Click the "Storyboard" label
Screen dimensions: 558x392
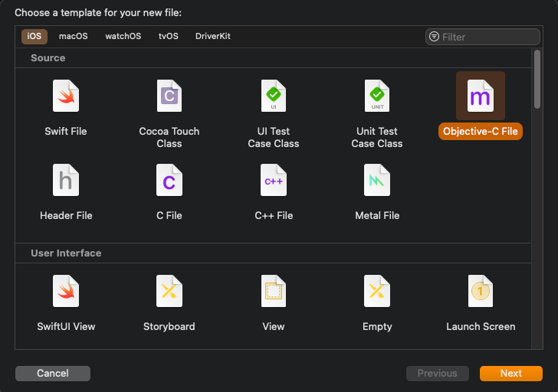(169, 326)
